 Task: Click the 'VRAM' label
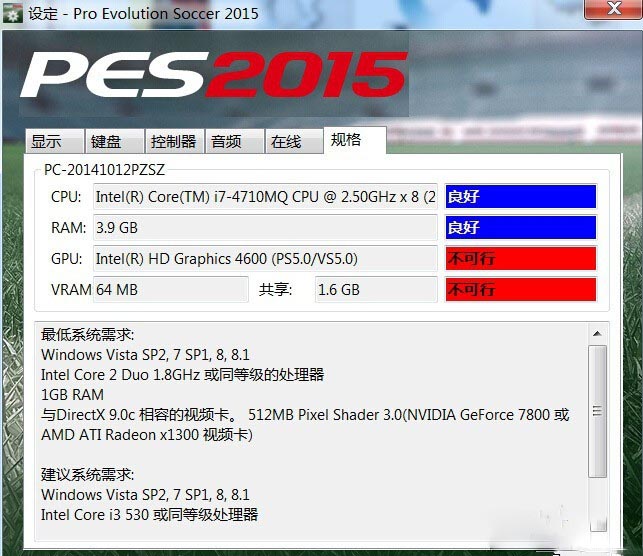tap(71, 290)
